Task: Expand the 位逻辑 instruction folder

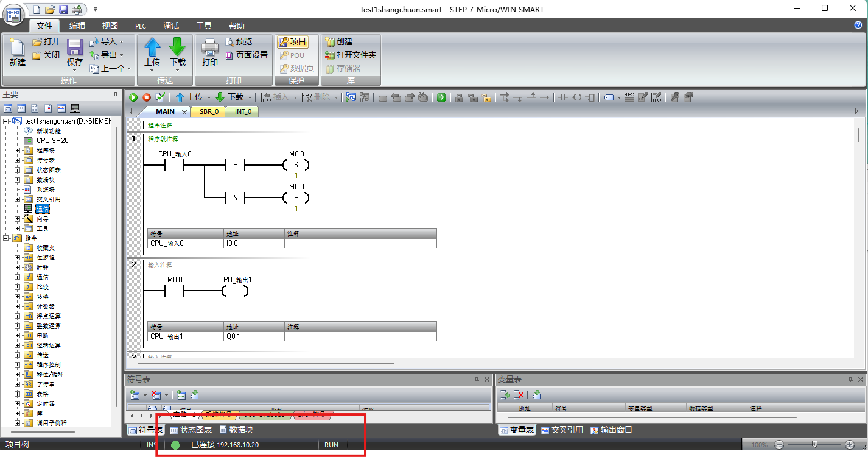Action: [18, 257]
